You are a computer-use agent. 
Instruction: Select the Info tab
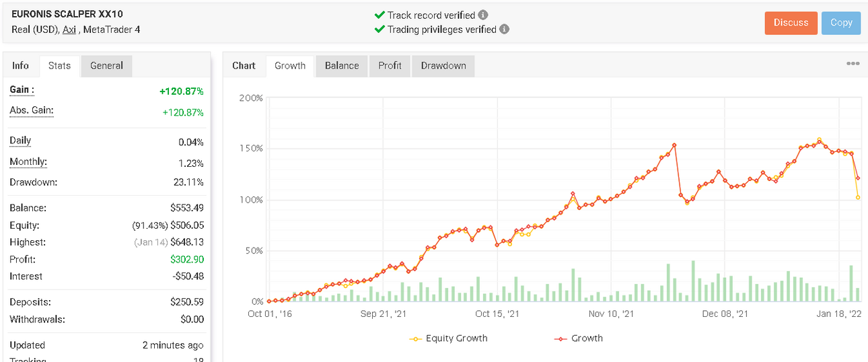21,65
